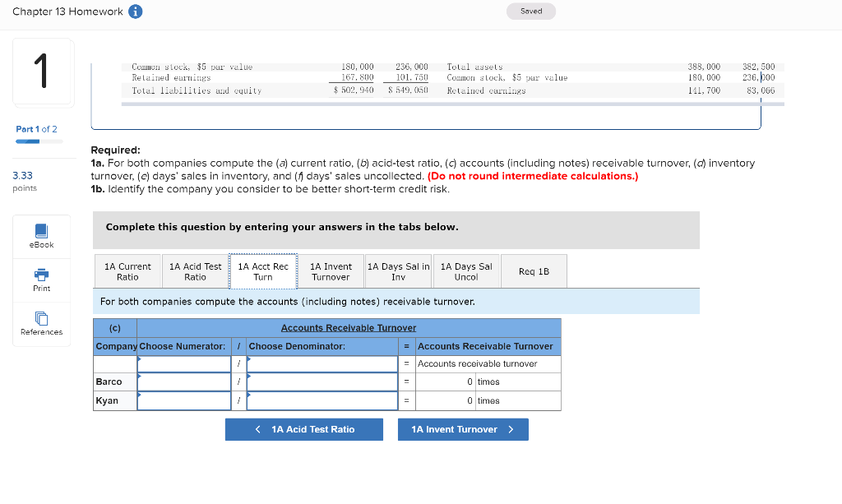Open the Req 1B tab
This screenshot has height=504, width=842.
pyautogui.click(x=534, y=270)
